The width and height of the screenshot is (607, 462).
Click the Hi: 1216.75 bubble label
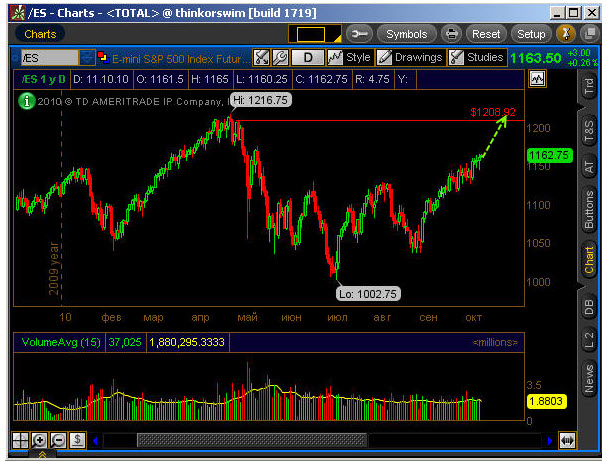click(261, 100)
